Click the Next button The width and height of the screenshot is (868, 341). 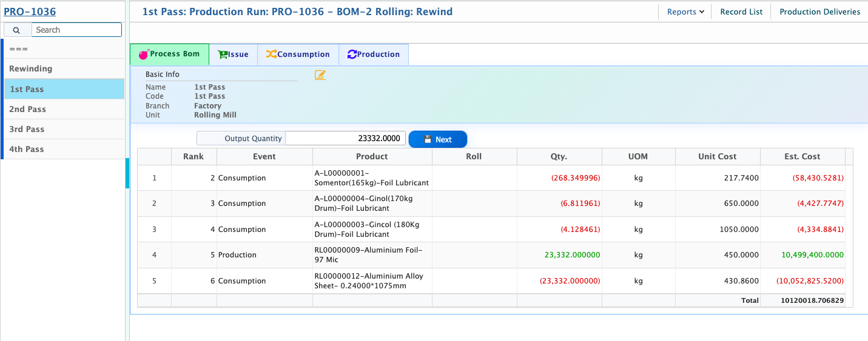pos(438,139)
